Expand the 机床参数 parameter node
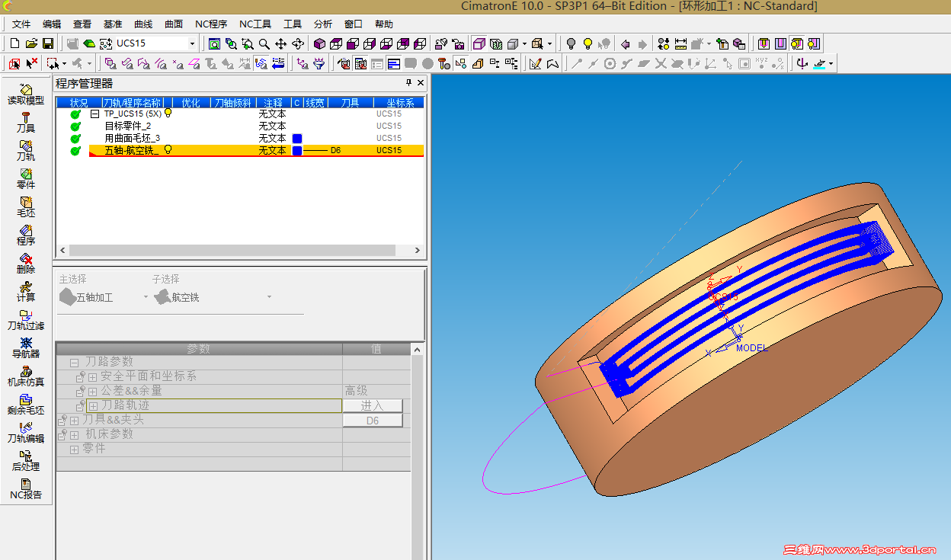Image resolution: width=951 pixels, height=560 pixels. pyautogui.click(x=75, y=435)
